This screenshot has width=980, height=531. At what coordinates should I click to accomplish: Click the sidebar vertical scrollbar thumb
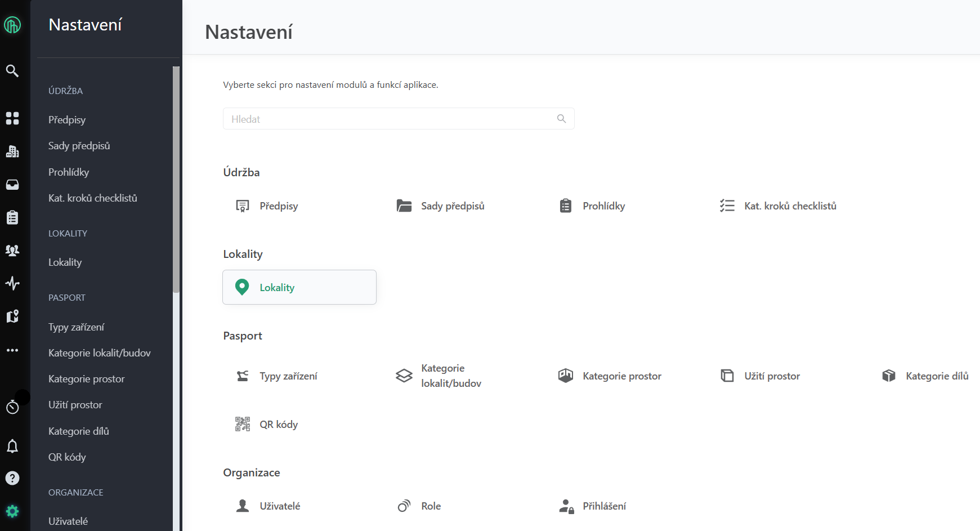(176, 180)
